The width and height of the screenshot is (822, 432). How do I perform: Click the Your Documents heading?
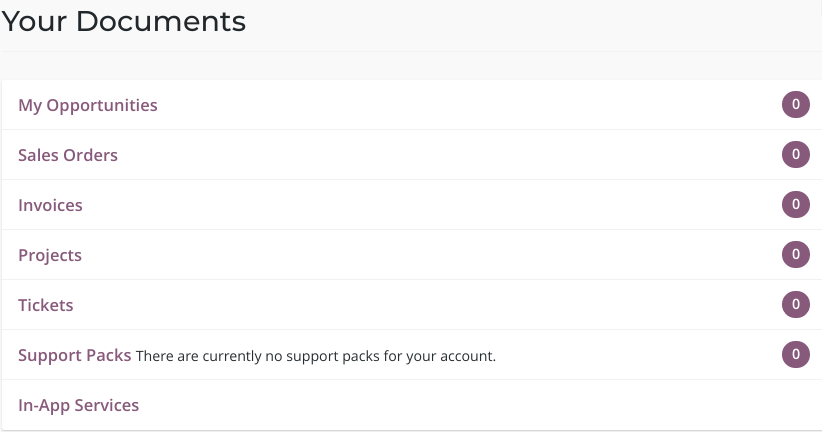point(124,21)
